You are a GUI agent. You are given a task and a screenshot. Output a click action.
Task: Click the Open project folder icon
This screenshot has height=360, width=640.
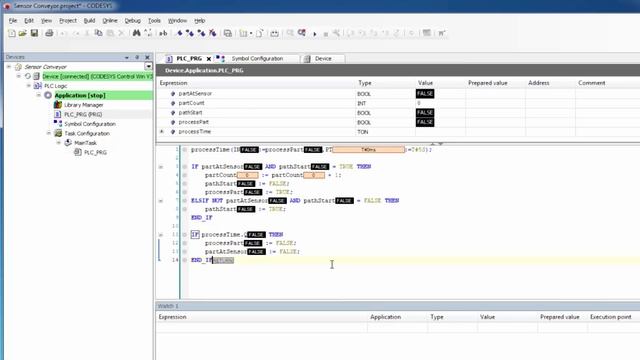[x=23, y=33]
